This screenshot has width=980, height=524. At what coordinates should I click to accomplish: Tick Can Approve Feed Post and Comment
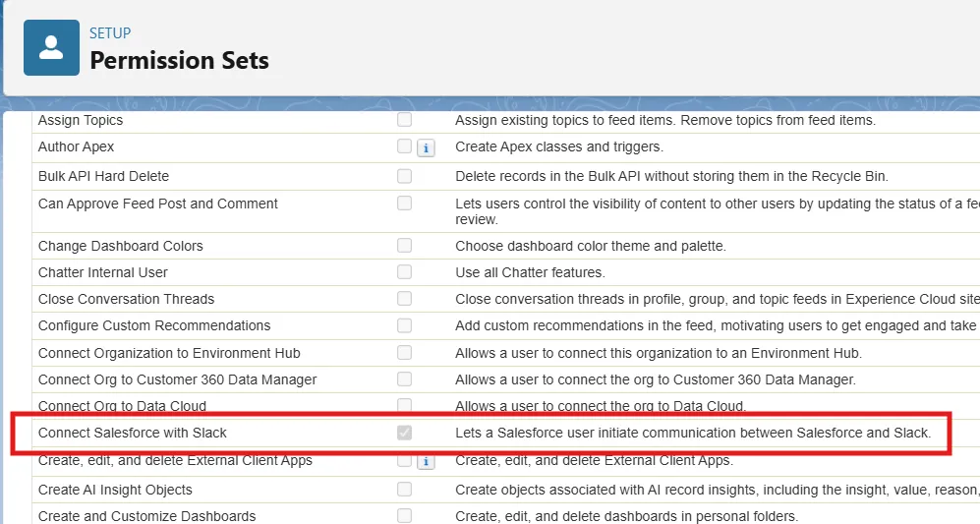point(404,204)
